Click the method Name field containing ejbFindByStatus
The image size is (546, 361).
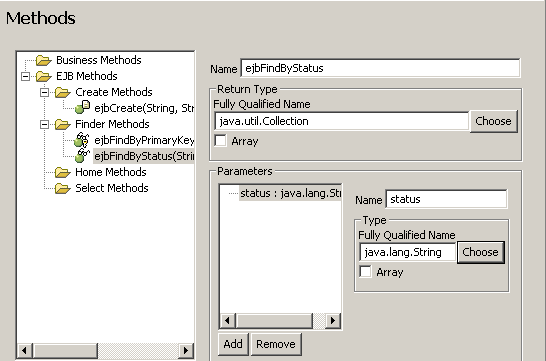pos(380,68)
